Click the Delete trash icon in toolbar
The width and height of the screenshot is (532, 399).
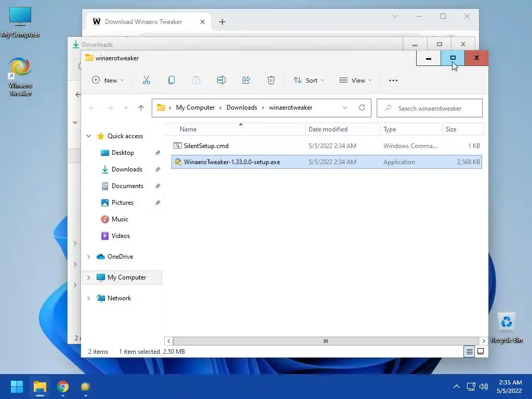tap(271, 81)
